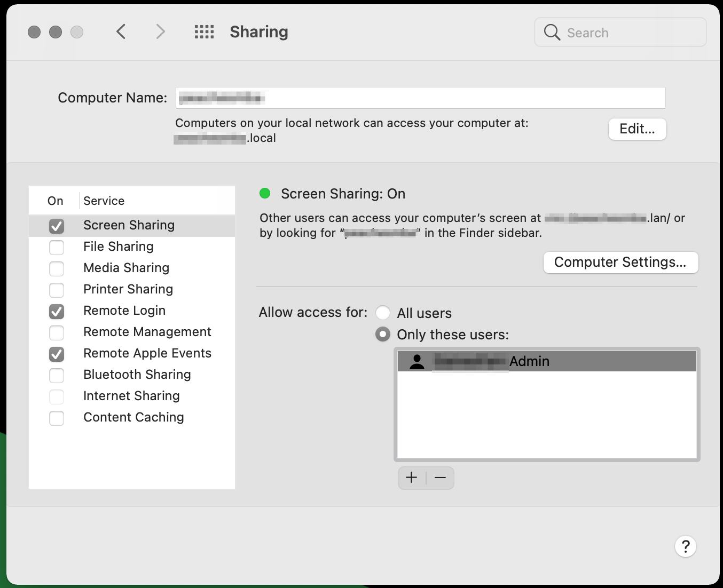Open Computer Settings... dialog
The height and width of the screenshot is (588, 723).
[x=620, y=263]
